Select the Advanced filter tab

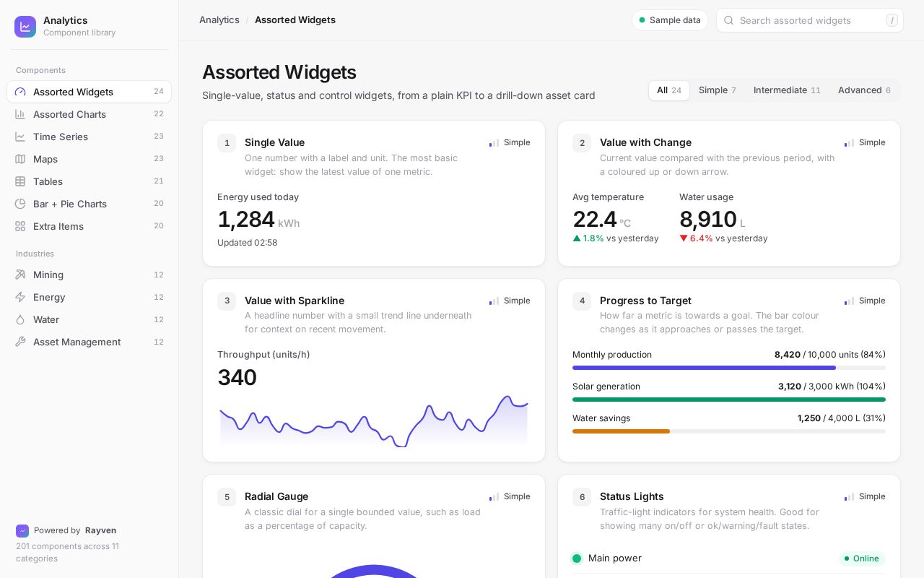(864, 90)
